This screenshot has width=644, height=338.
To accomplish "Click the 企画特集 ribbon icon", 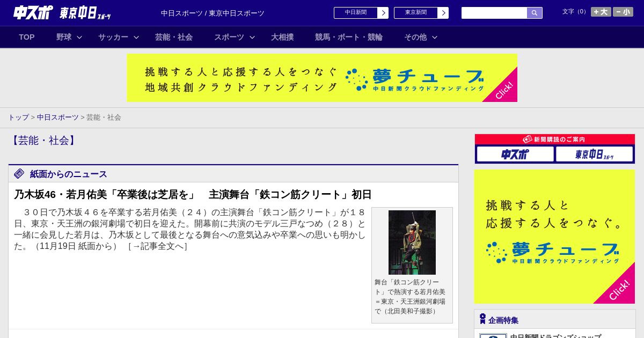I will tap(482, 319).
